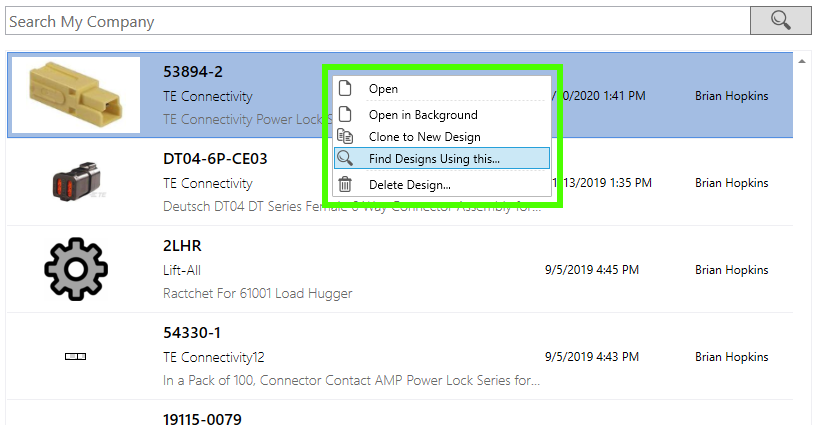Screen dimensions: 816x425
Task: Click Brian Hopkins in the 54330-1 row
Action: [731, 356]
